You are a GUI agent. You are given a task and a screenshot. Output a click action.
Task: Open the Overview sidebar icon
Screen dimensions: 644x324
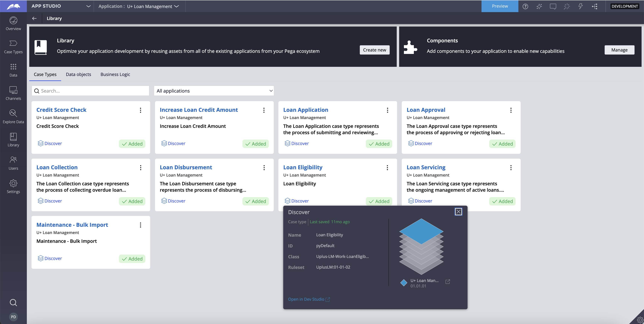coord(13,23)
